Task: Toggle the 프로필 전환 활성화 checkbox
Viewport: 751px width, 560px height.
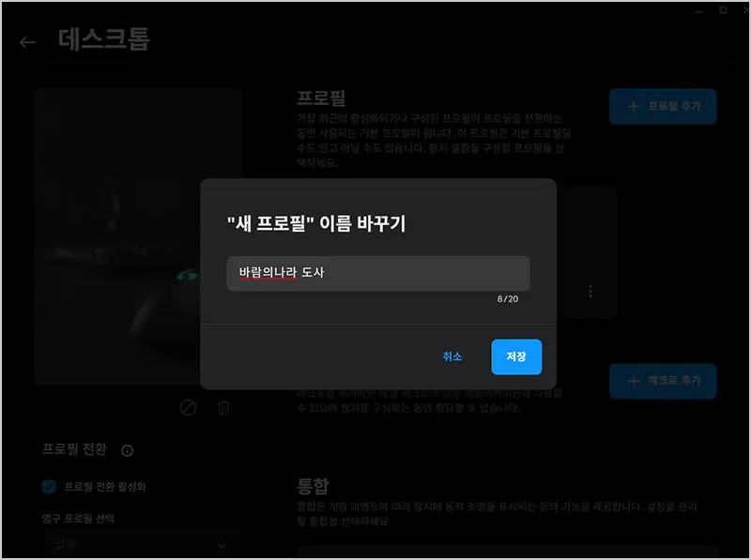Action: pyautogui.click(x=50, y=487)
